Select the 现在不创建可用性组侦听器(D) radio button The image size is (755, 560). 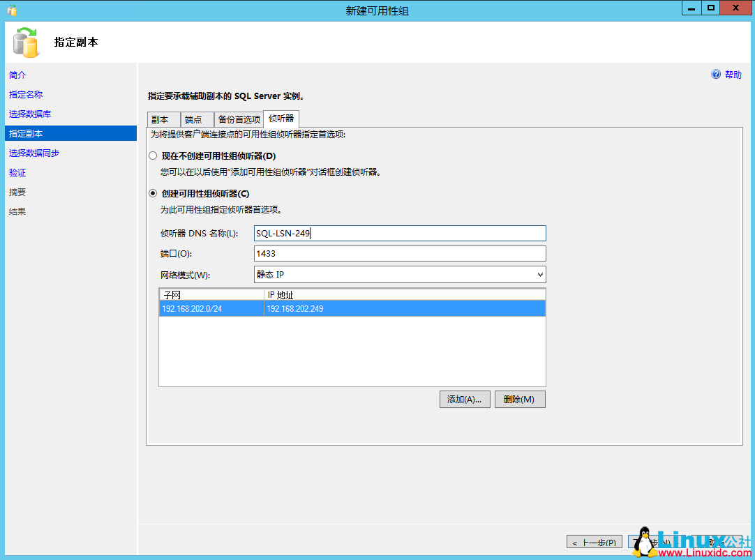click(x=152, y=156)
